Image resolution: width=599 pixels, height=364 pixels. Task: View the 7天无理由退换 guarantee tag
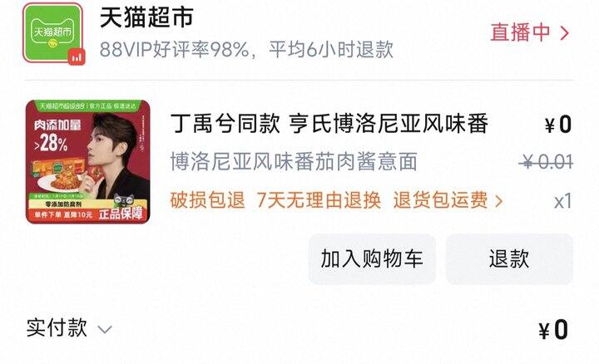(x=319, y=200)
